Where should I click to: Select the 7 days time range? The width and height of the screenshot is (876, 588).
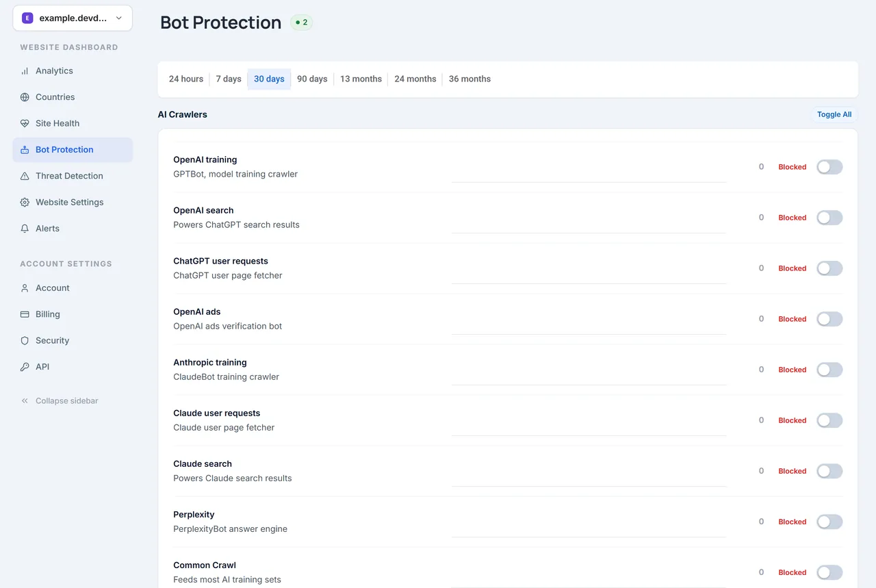tap(229, 79)
